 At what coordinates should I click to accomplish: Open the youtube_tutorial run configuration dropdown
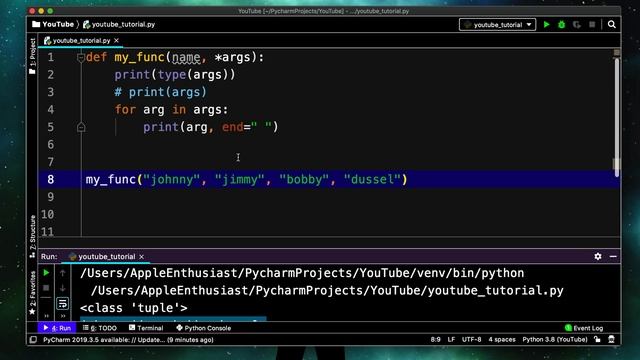[x=497, y=24]
